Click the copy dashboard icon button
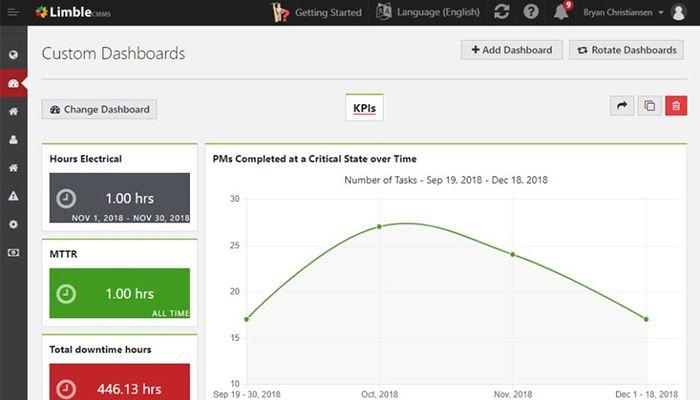 (650, 106)
